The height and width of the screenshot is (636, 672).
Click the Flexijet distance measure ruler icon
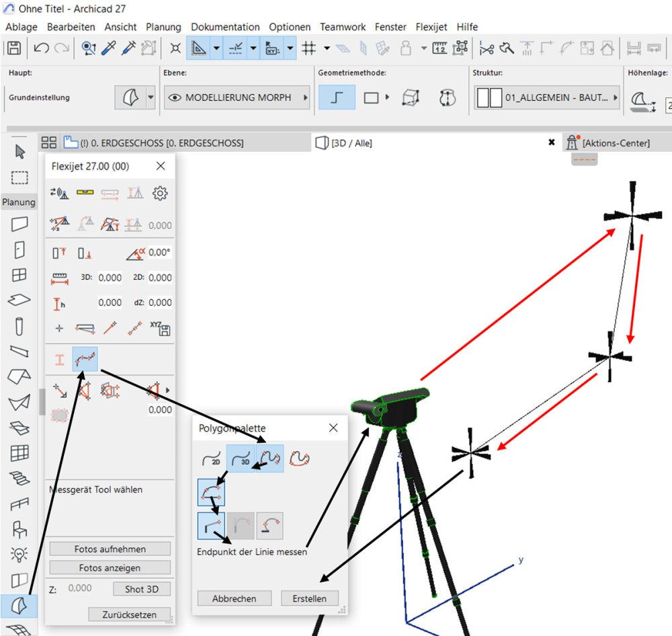(x=60, y=278)
